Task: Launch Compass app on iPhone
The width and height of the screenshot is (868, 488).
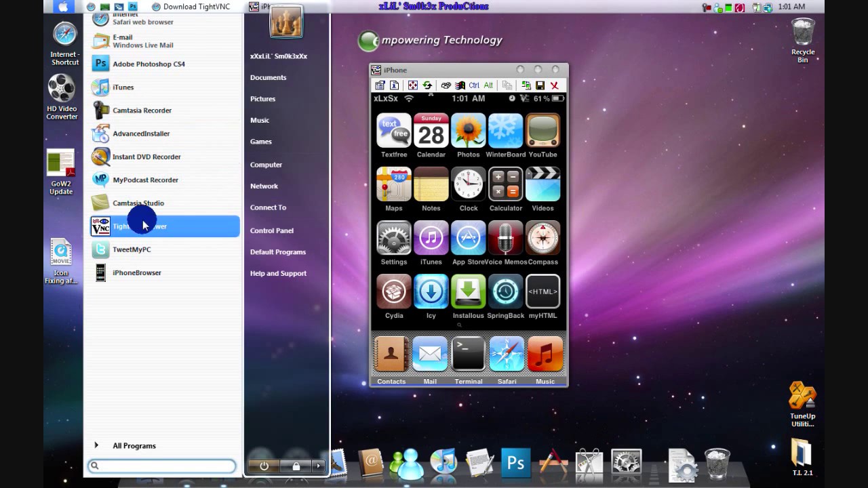Action: click(x=543, y=237)
